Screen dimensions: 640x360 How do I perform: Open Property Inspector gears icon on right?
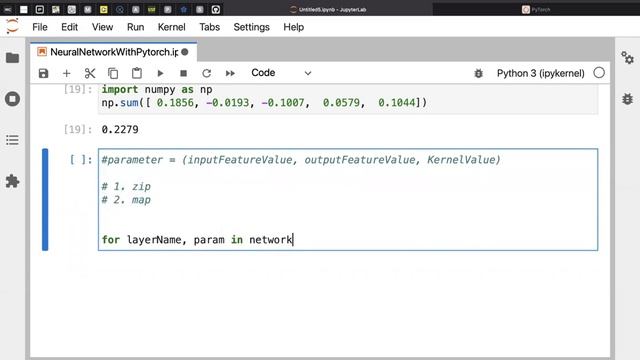(627, 58)
